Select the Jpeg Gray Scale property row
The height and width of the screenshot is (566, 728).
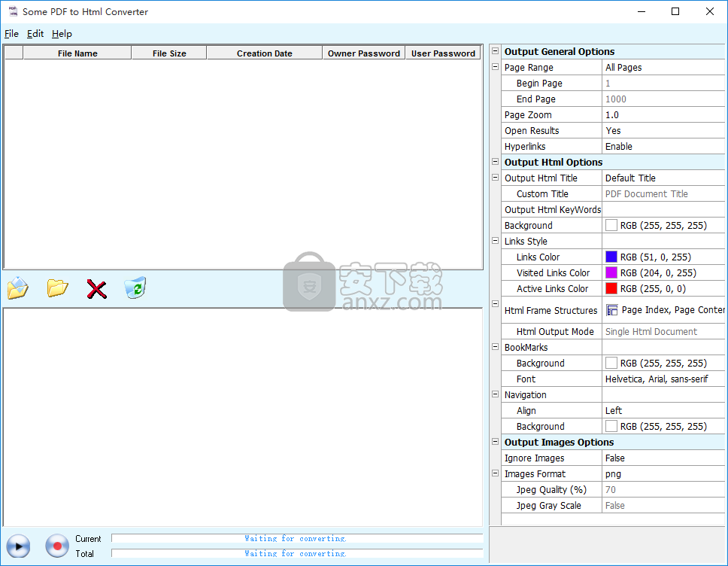tap(613, 505)
